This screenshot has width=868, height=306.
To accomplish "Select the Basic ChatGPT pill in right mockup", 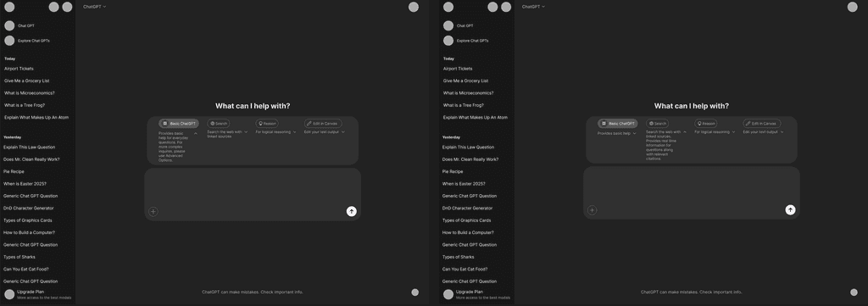I will pos(618,124).
